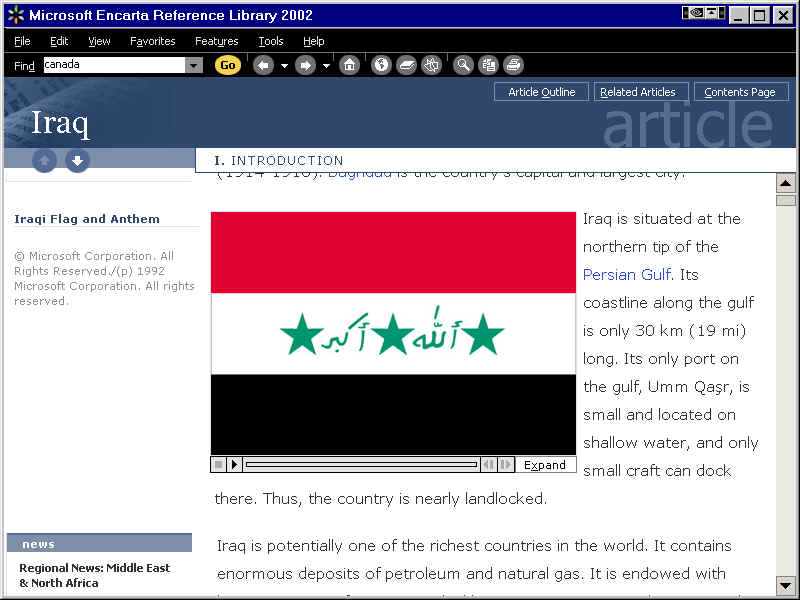Click the printer icon
This screenshot has width=800, height=600.
(513, 65)
